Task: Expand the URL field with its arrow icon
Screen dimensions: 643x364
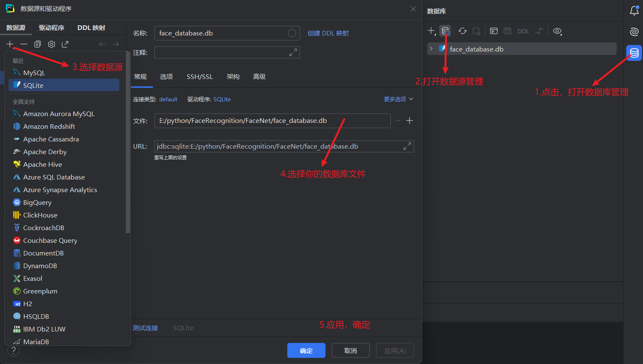Action: tap(407, 146)
